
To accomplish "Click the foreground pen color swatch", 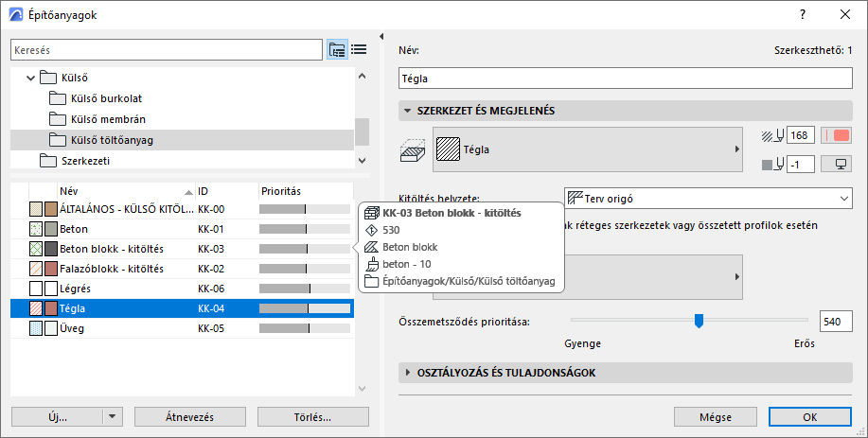I will point(837,136).
